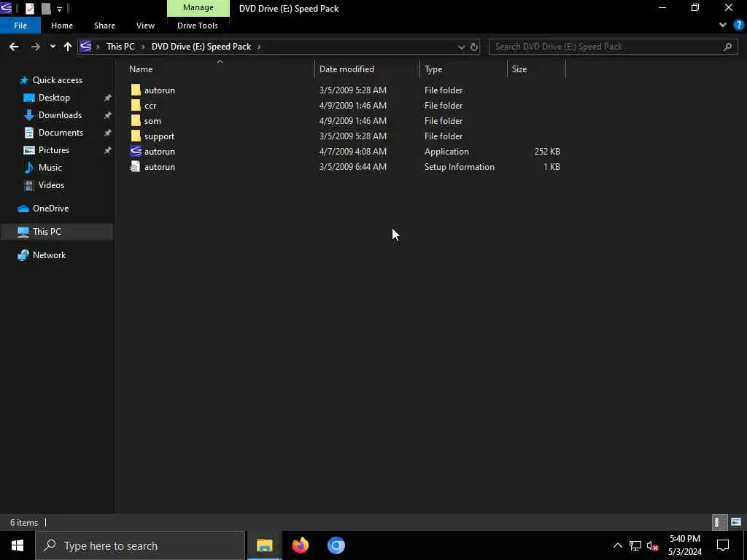
Task: Select the ccr folder
Action: pos(150,106)
